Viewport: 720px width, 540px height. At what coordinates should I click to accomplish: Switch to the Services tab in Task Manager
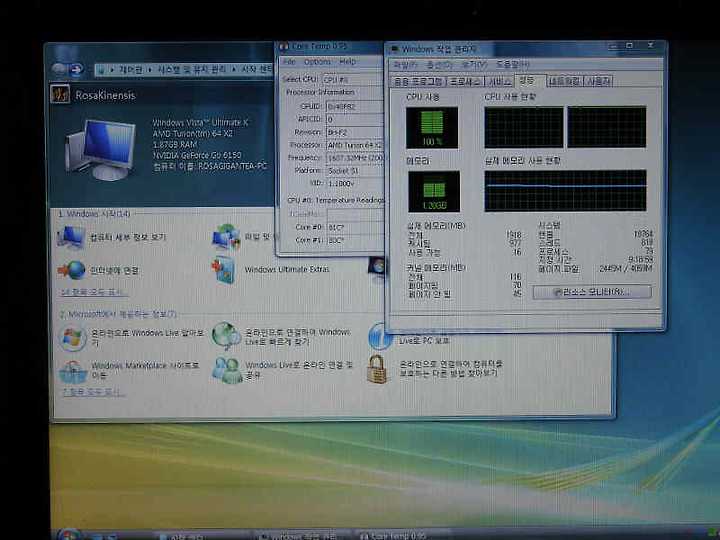pos(499,82)
